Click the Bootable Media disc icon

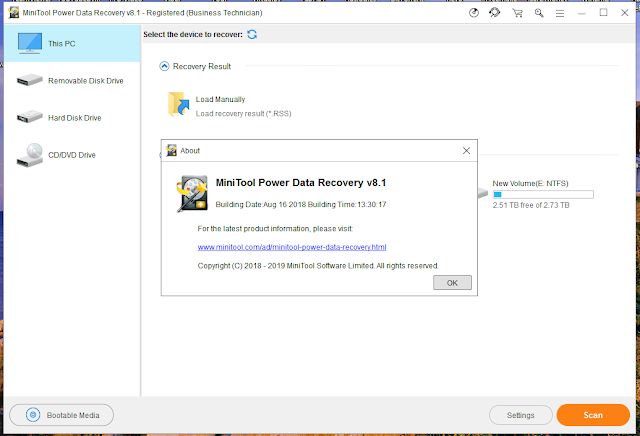click(33, 415)
